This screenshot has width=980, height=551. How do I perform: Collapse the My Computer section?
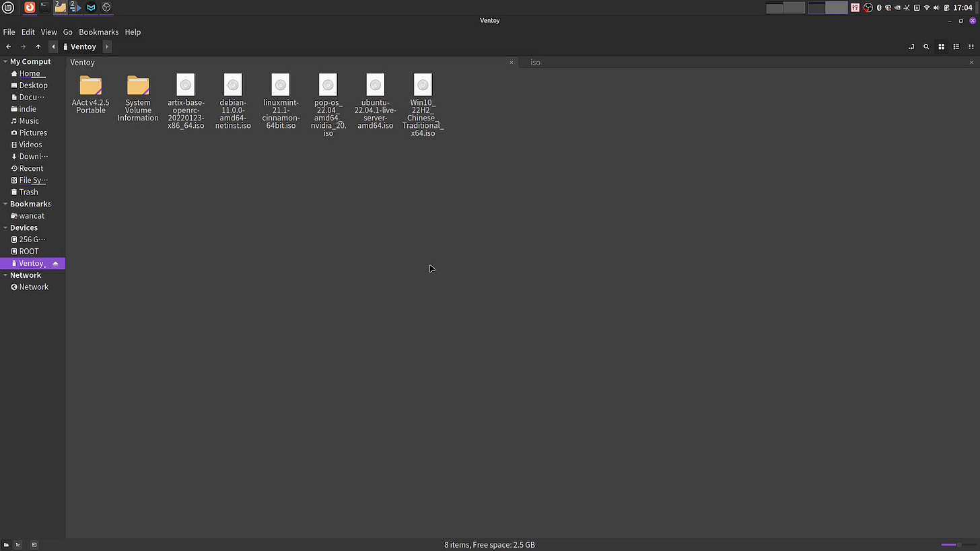(5, 61)
